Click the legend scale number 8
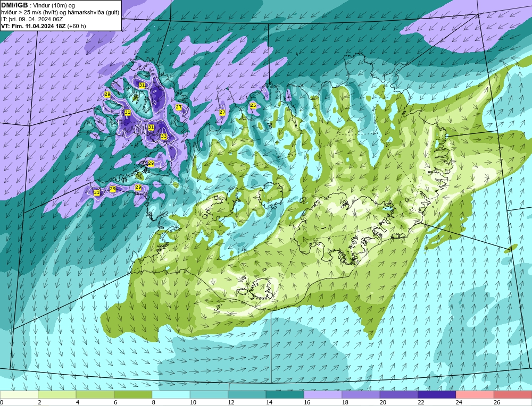Screen dimensions: 532x406 click(x=154, y=403)
